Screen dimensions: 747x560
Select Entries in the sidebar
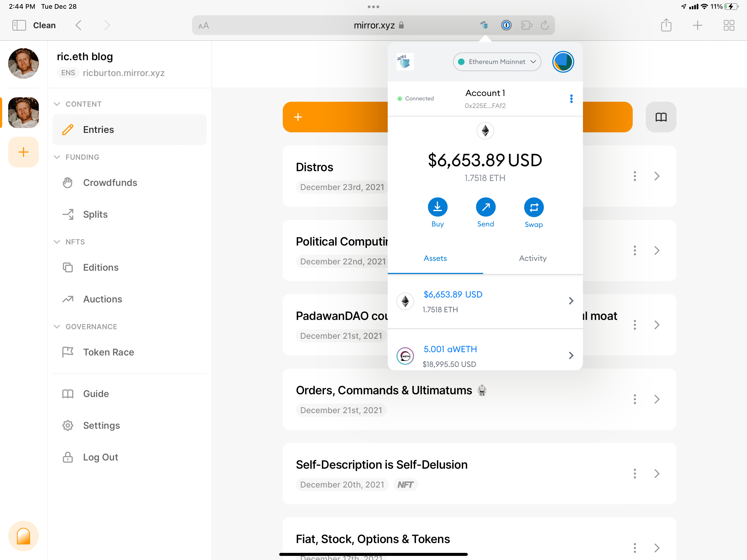pyautogui.click(x=129, y=130)
